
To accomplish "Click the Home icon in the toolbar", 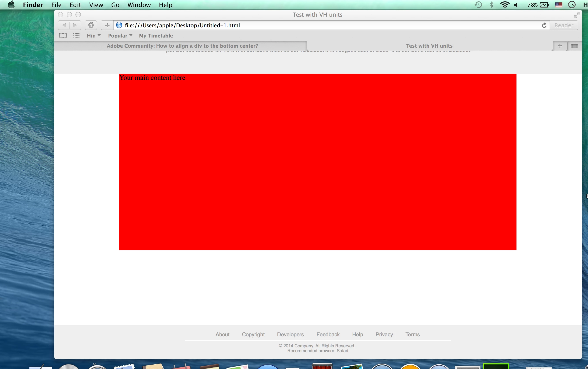I will [x=91, y=25].
